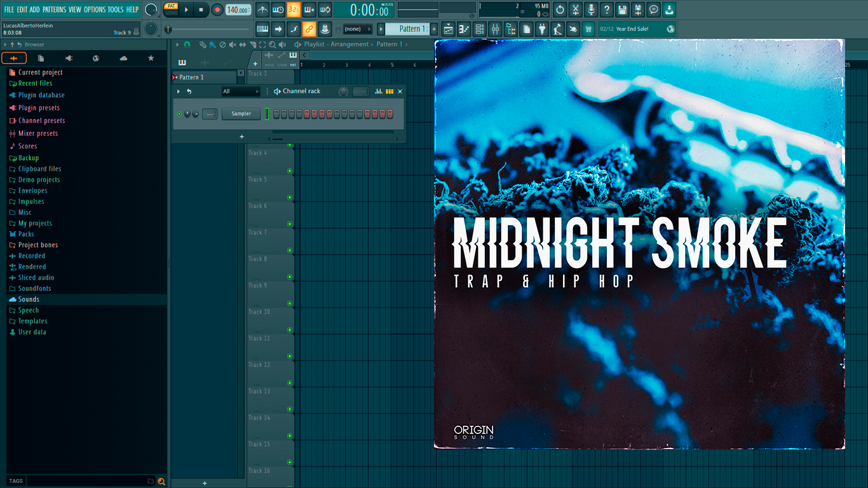The width and height of the screenshot is (868, 488).
Task: Toggle the metronome icon in the toolbar
Action: click(x=262, y=10)
